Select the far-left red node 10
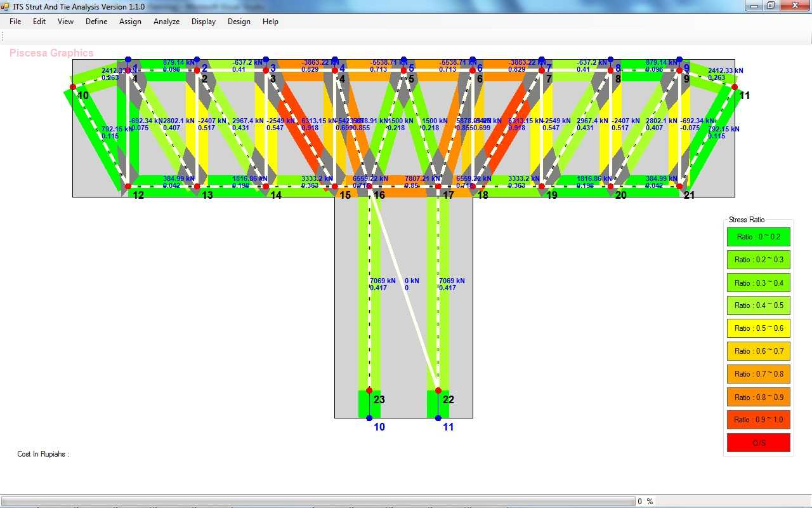 pos(73,87)
